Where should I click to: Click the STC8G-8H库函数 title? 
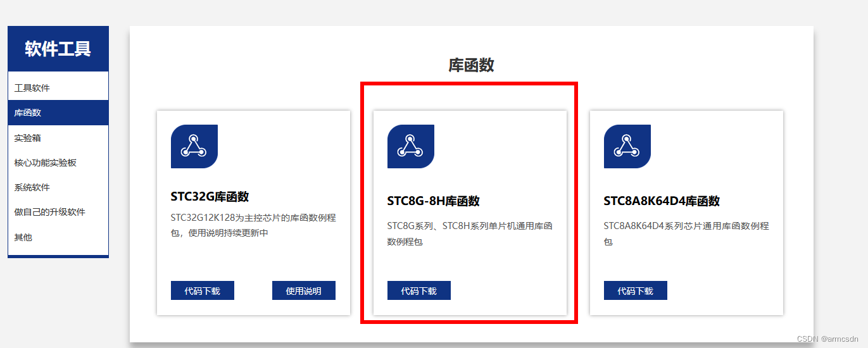click(x=434, y=201)
